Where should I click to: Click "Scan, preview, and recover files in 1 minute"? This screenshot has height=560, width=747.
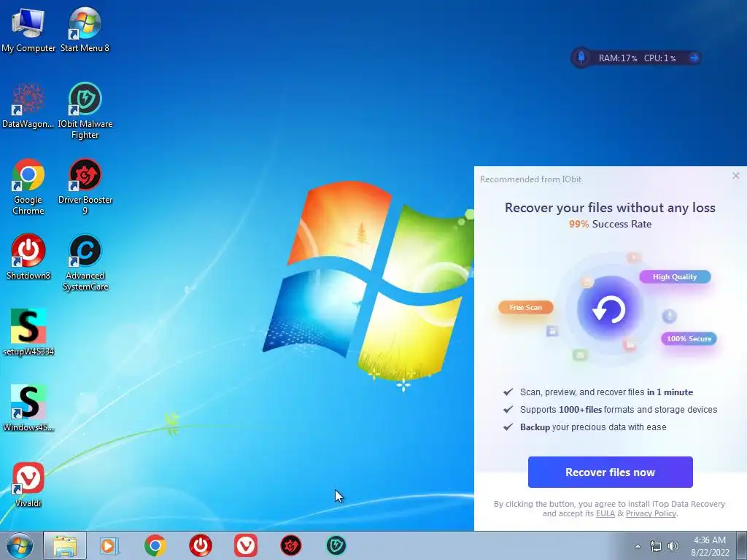[x=606, y=392]
